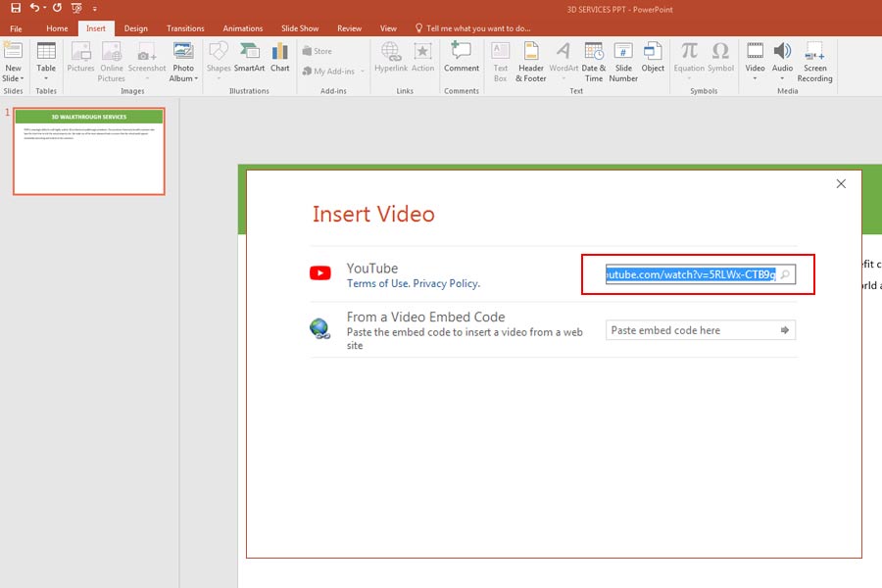This screenshot has width=882, height=588.
Task: Switch to the Animations tab
Action: coord(242,28)
